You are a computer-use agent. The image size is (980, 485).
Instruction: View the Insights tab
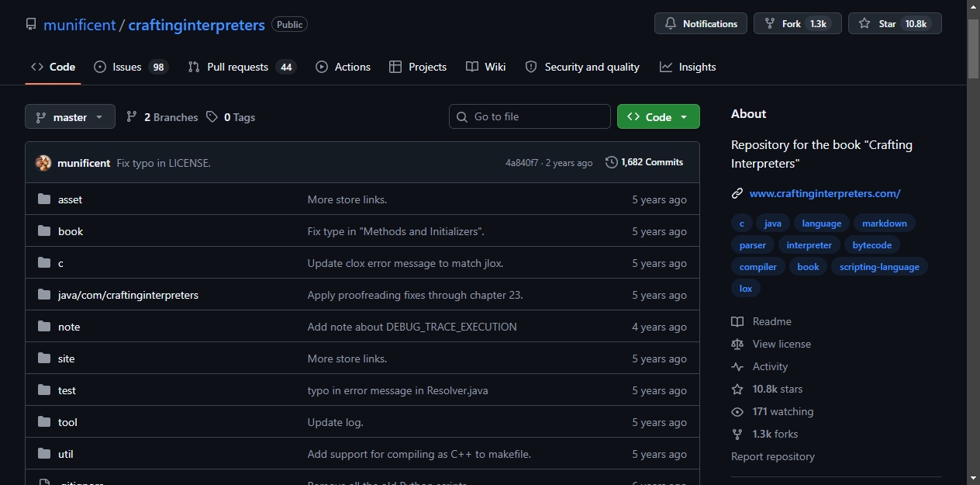pos(688,67)
